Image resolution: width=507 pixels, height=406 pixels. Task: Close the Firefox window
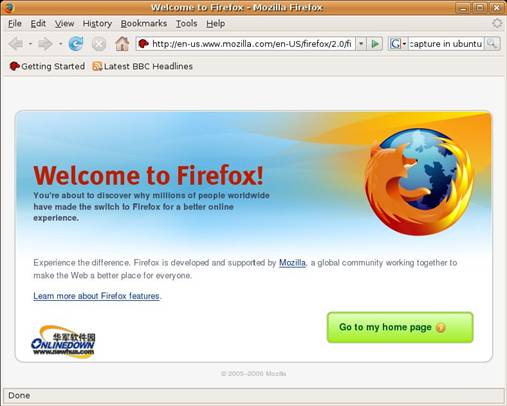tap(497, 8)
